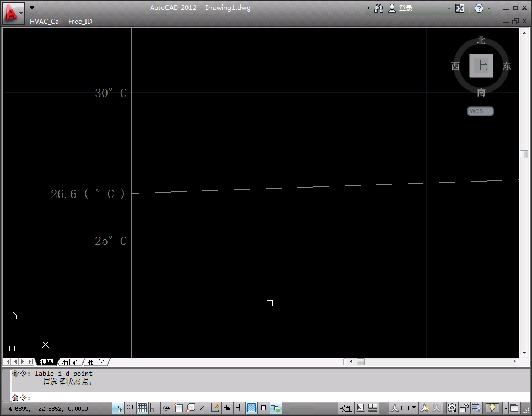Toggle Dynamic UCS in status bar
The height and width of the screenshot is (416, 532).
coord(215,408)
